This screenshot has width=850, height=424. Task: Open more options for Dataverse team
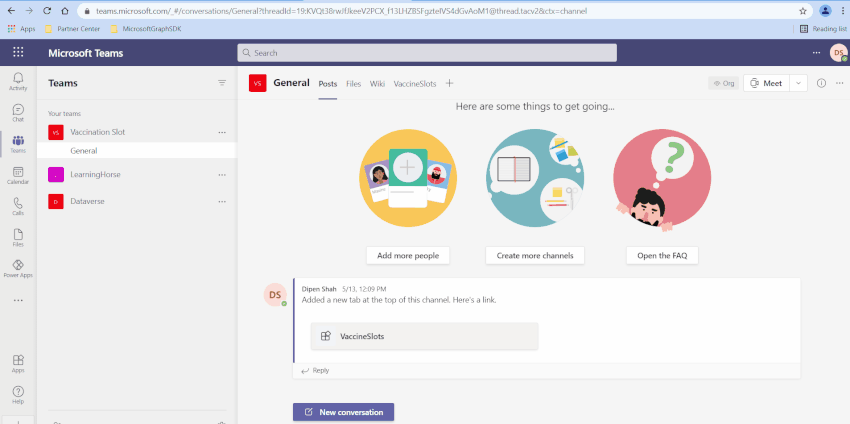222,201
